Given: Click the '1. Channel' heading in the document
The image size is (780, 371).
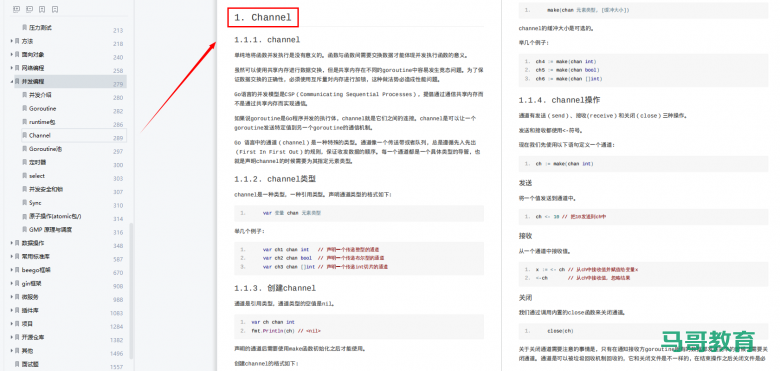Looking at the screenshot, I should click(263, 17).
